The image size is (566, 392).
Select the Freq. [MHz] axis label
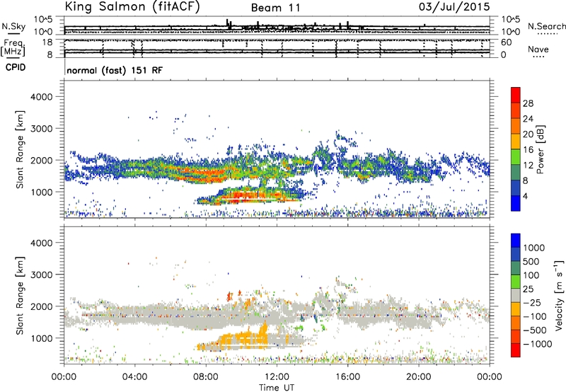13,47
